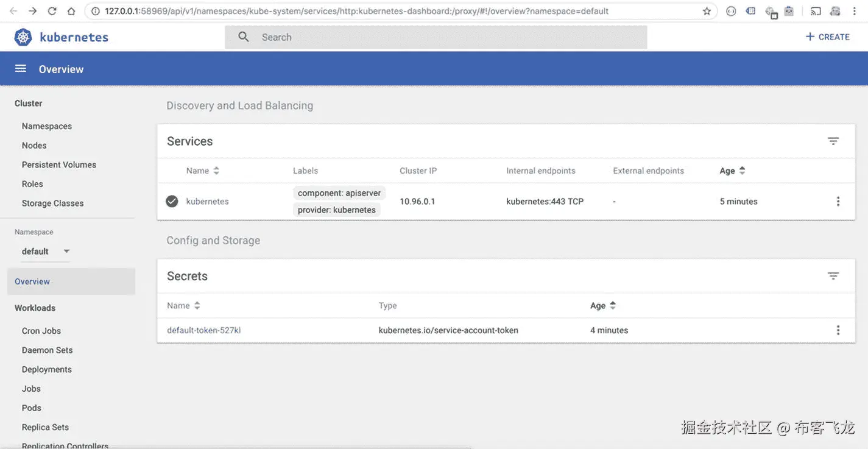The height and width of the screenshot is (449, 868).
Task: Bookmark this page with the star icon
Action: (x=707, y=11)
